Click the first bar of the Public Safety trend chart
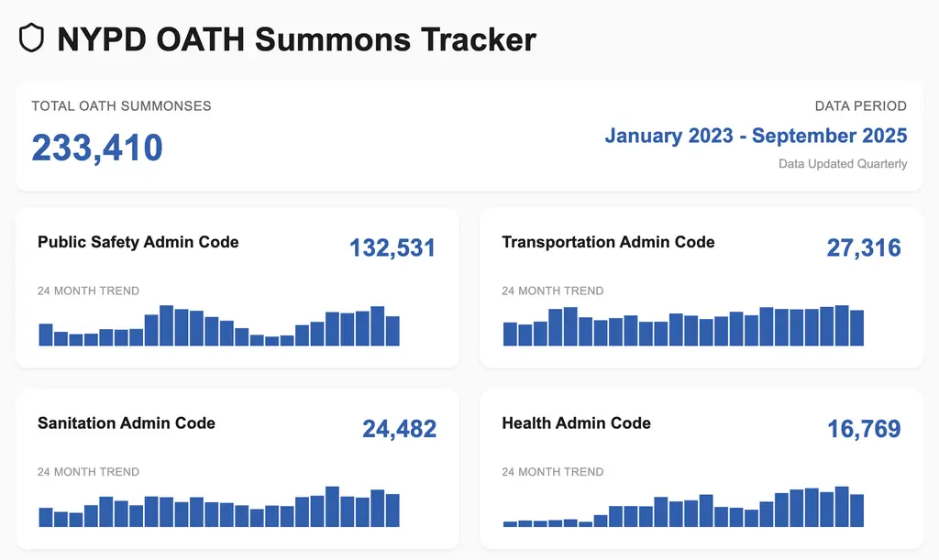 click(46, 335)
